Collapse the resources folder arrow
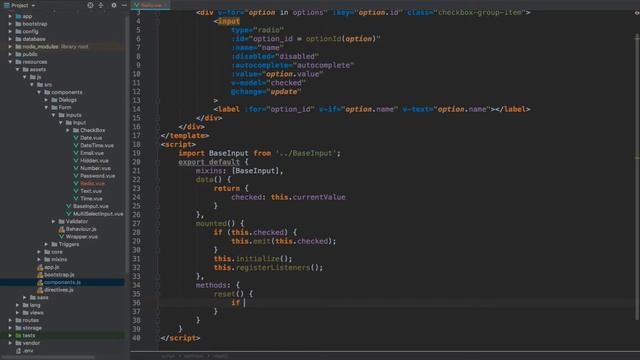The width and height of the screenshot is (640, 360). click(10, 62)
